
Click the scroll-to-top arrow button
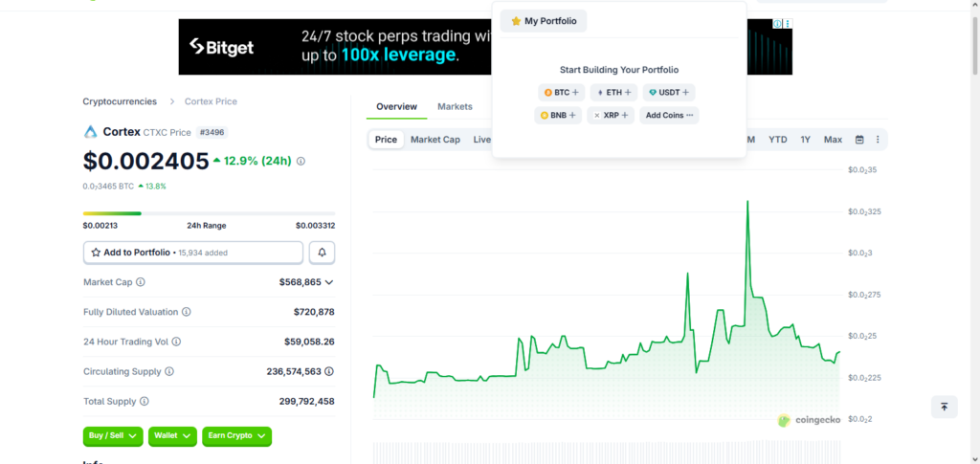point(945,407)
